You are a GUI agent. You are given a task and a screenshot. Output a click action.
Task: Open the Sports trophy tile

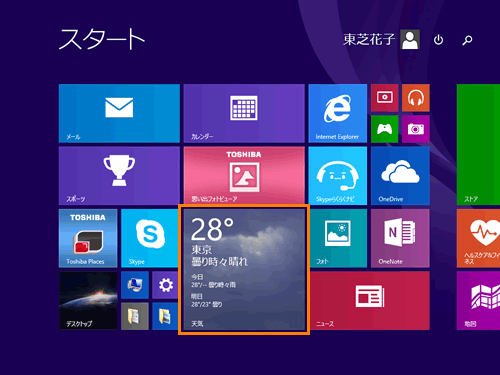click(119, 176)
